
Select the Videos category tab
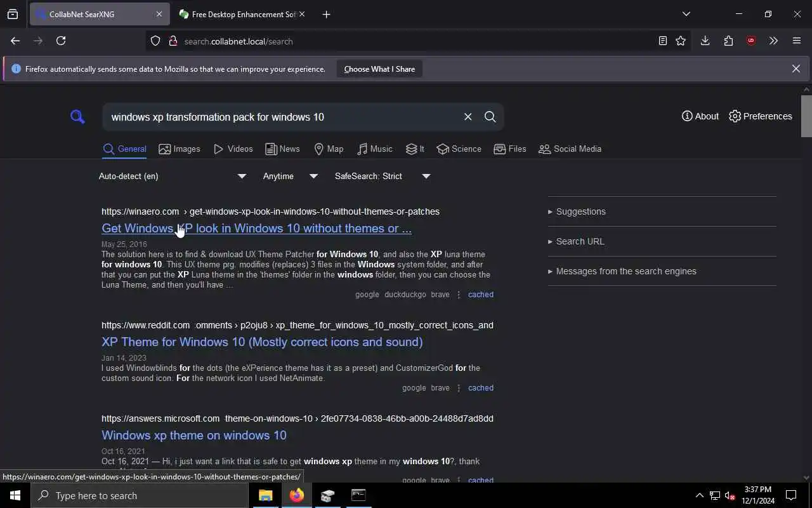pos(233,149)
